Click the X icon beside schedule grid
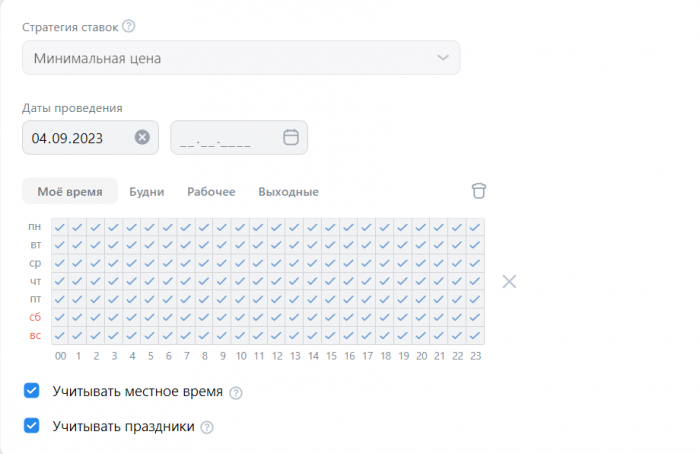The height and width of the screenshot is (454, 700). [x=509, y=281]
